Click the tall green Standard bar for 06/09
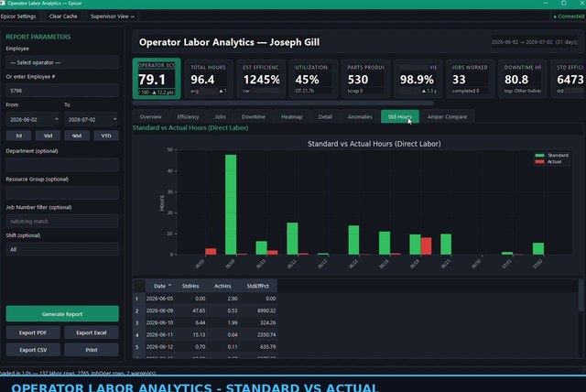Image resolution: width=586 pixels, height=392 pixels. point(231,204)
